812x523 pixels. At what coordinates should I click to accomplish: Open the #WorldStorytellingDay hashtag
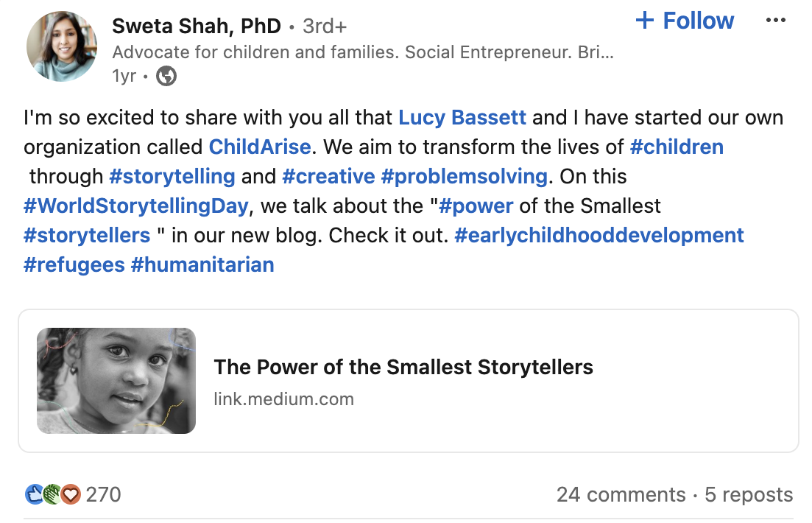tap(135, 206)
